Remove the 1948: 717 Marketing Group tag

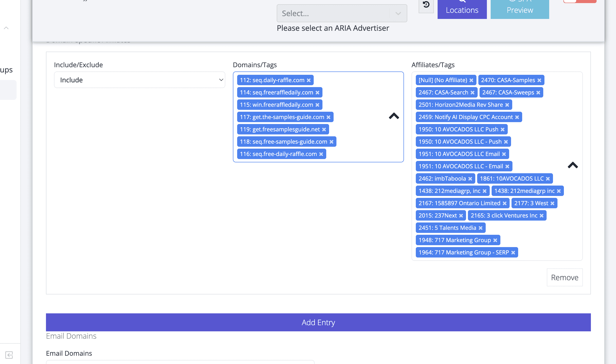coord(495,240)
